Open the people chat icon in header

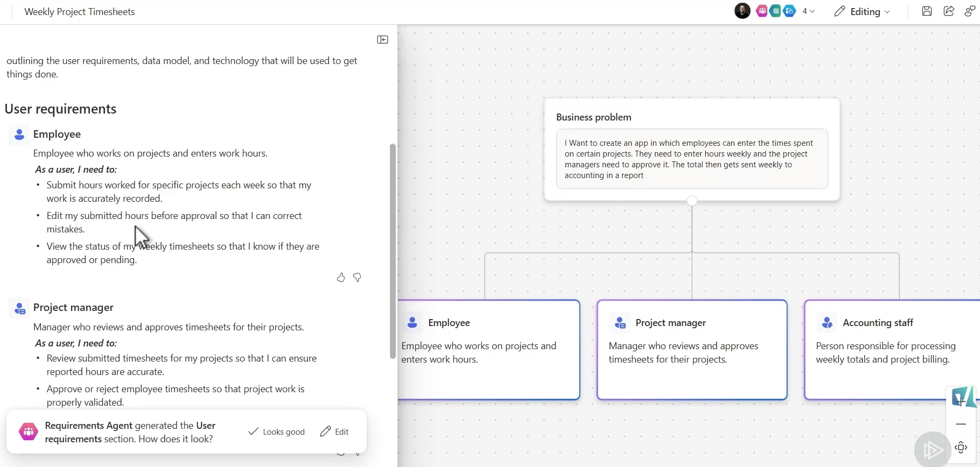point(970,11)
